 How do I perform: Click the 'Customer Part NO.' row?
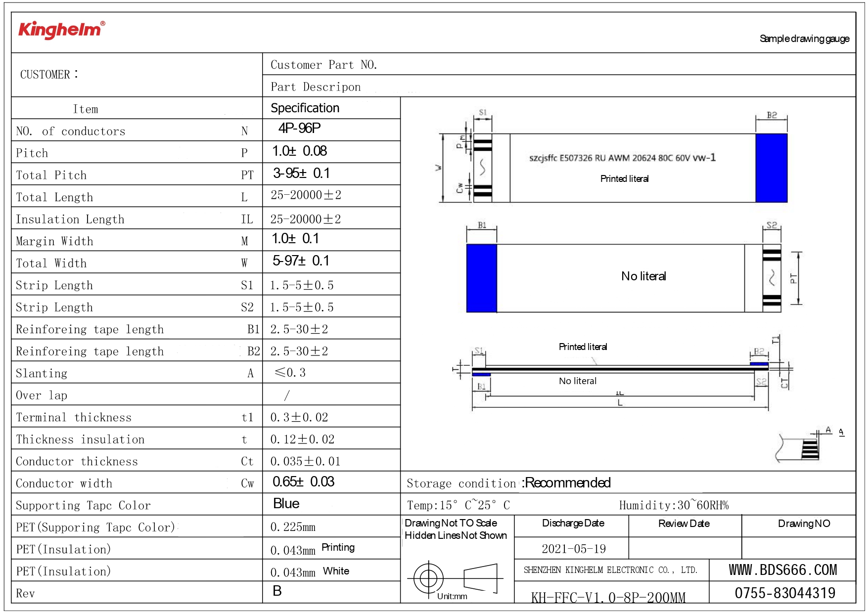[x=559, y=64]
